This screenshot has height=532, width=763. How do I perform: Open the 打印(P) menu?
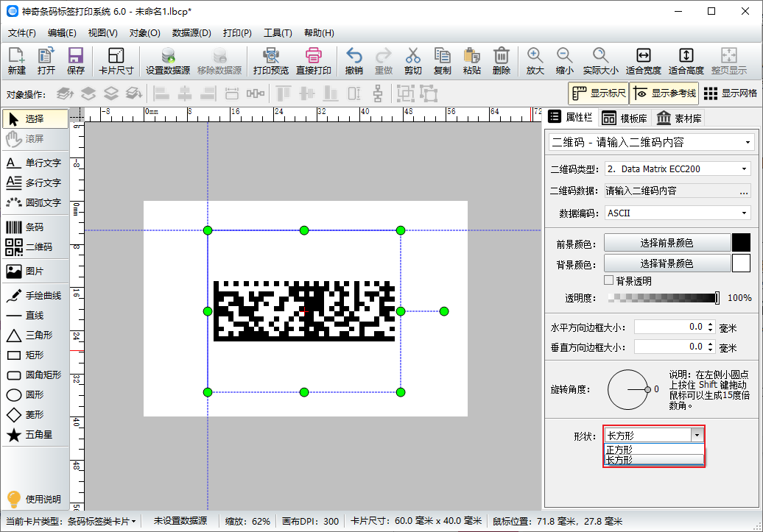237,33
